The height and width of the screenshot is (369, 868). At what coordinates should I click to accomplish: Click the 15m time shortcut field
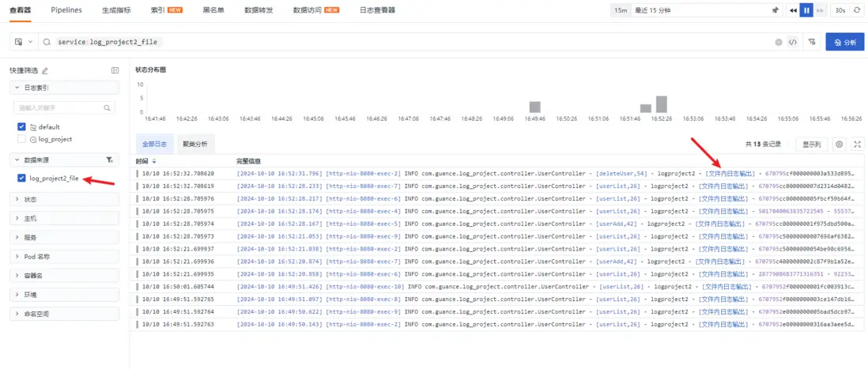click(621, 10)
